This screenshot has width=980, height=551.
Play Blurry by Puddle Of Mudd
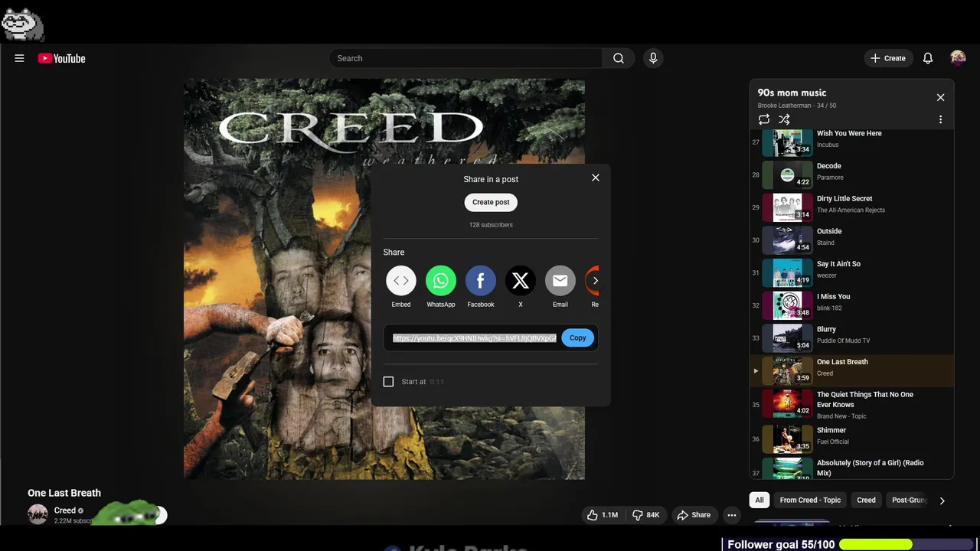[851, 338]
